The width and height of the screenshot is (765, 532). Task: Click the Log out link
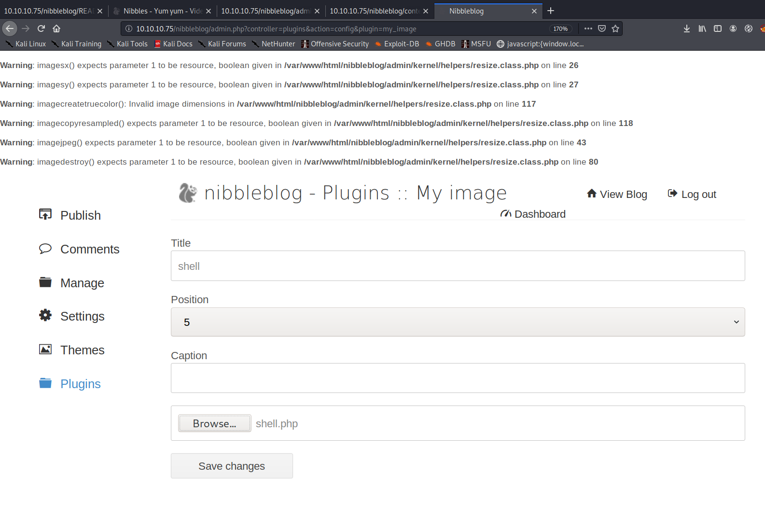click(692, 194)
